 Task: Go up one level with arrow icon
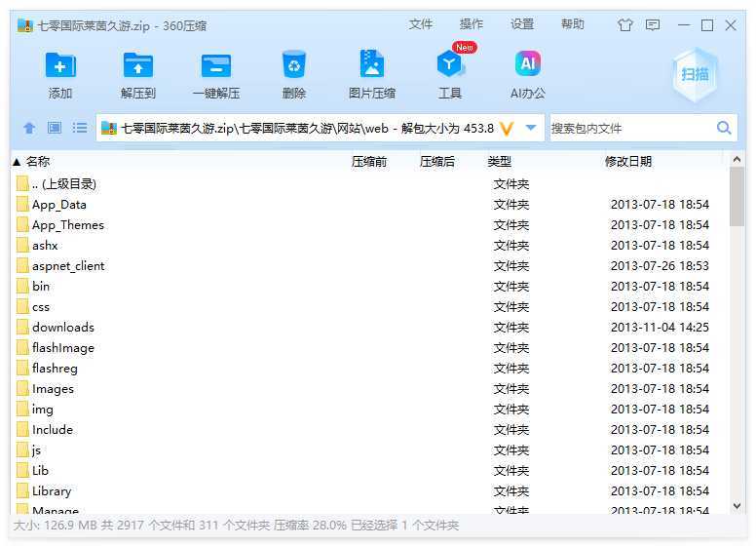(x=29, y=128)
